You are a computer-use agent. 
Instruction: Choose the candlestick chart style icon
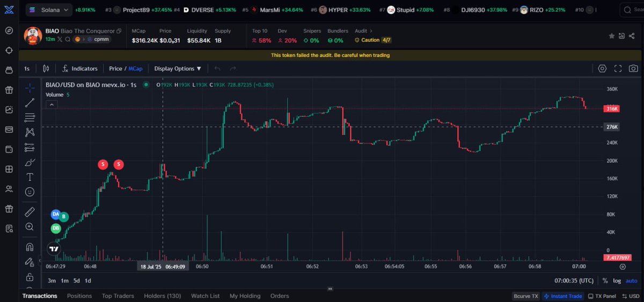click(x=46, y=69)
